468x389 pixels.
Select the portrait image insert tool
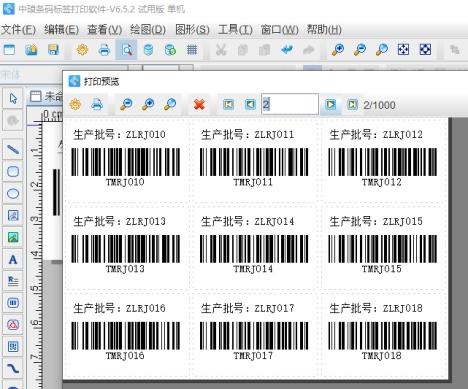click(x=13, y=215)
